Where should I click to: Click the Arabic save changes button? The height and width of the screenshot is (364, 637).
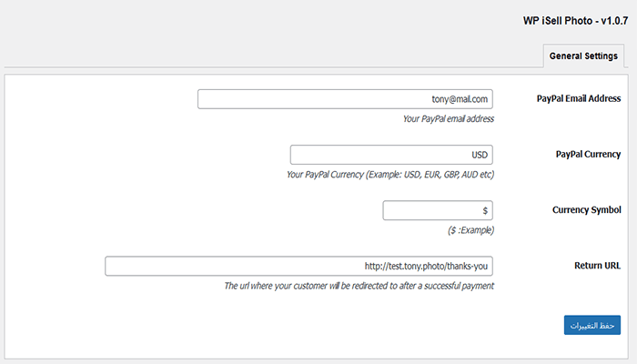click(591, 325)
